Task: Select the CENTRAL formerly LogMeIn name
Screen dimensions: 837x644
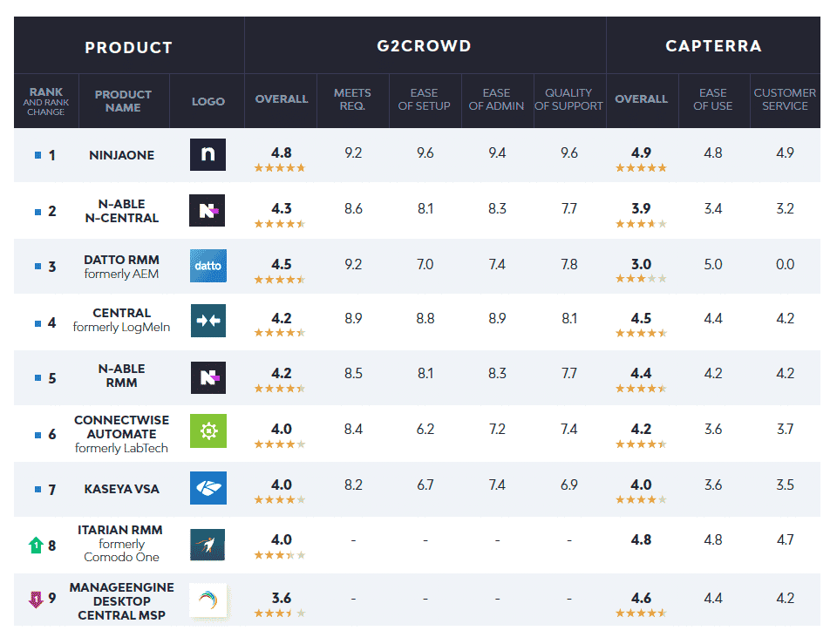Action: pos(122,320)
